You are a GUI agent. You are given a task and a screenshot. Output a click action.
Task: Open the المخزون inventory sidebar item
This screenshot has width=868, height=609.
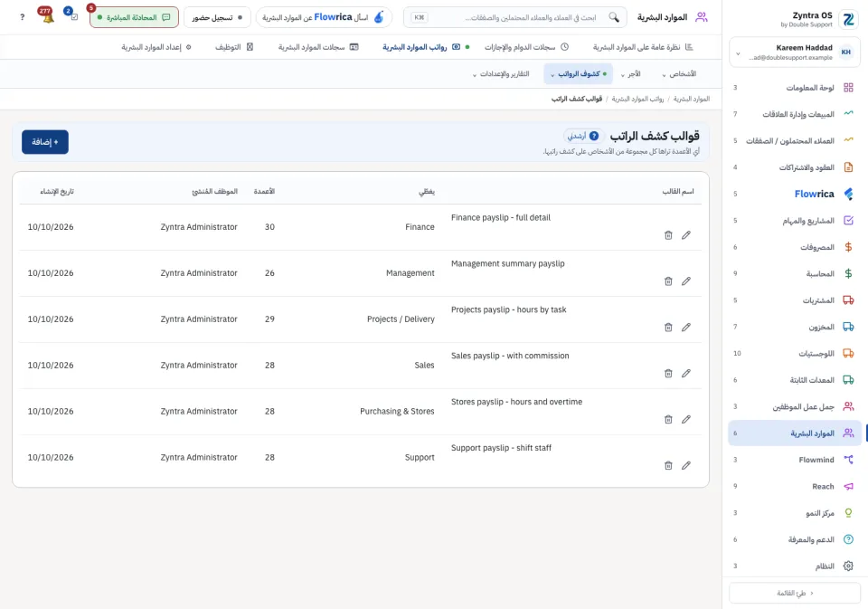[795, 327]
